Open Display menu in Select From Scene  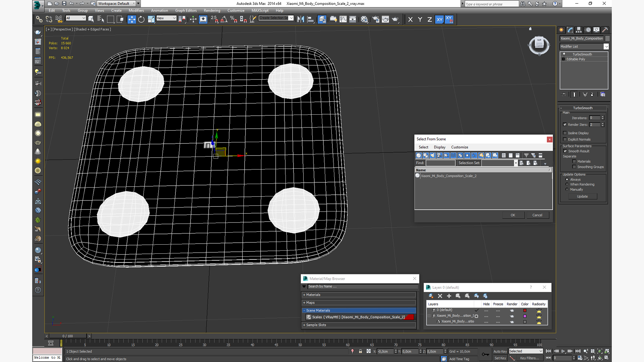click(439, 147)
